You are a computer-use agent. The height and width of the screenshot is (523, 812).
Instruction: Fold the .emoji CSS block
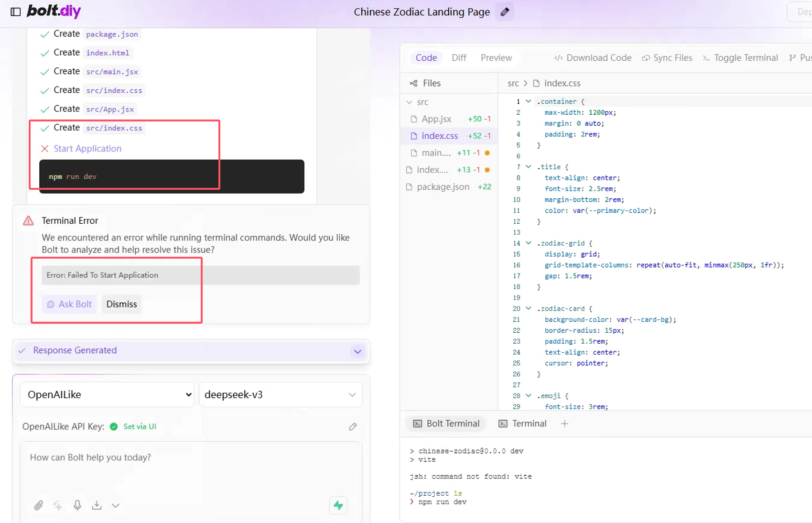(x=528, y=396)
